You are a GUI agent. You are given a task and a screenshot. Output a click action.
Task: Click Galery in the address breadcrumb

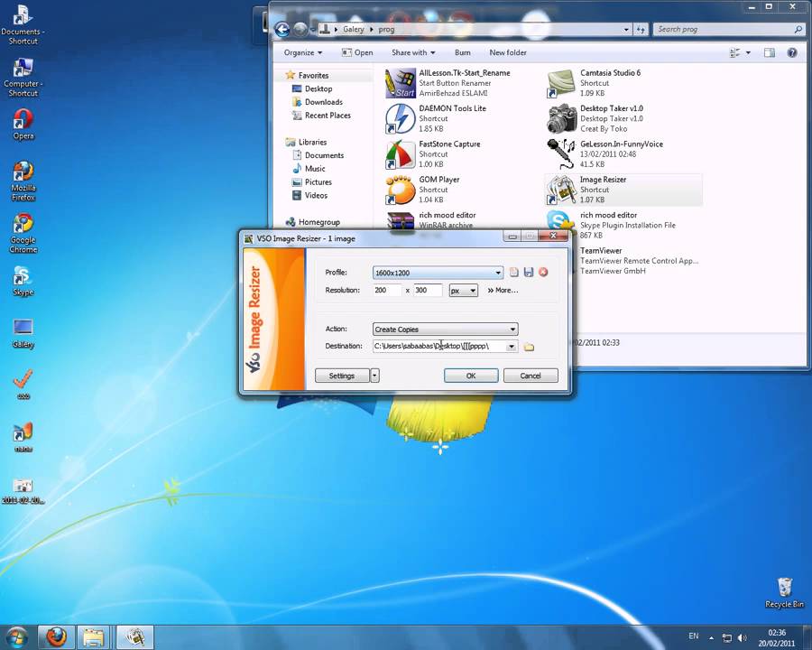(x=353, y=30)
